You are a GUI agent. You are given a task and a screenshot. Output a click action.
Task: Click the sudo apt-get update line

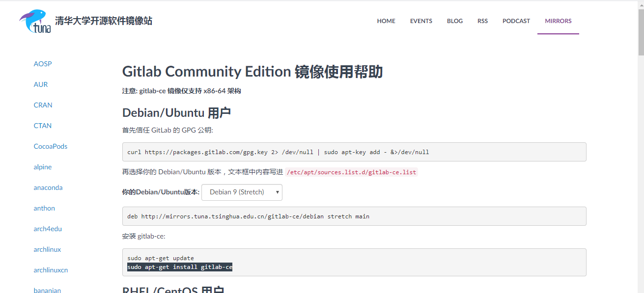(161, 258)
